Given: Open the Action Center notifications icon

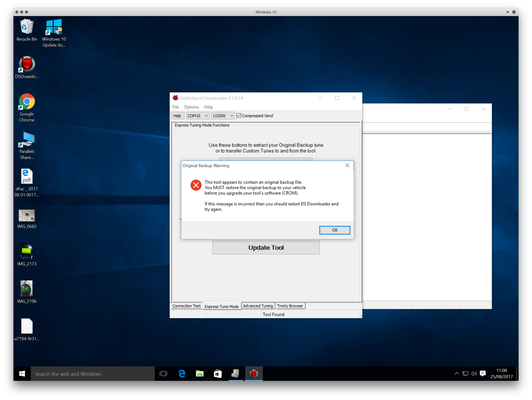Looking at the screenshot, I should [482, 374].
